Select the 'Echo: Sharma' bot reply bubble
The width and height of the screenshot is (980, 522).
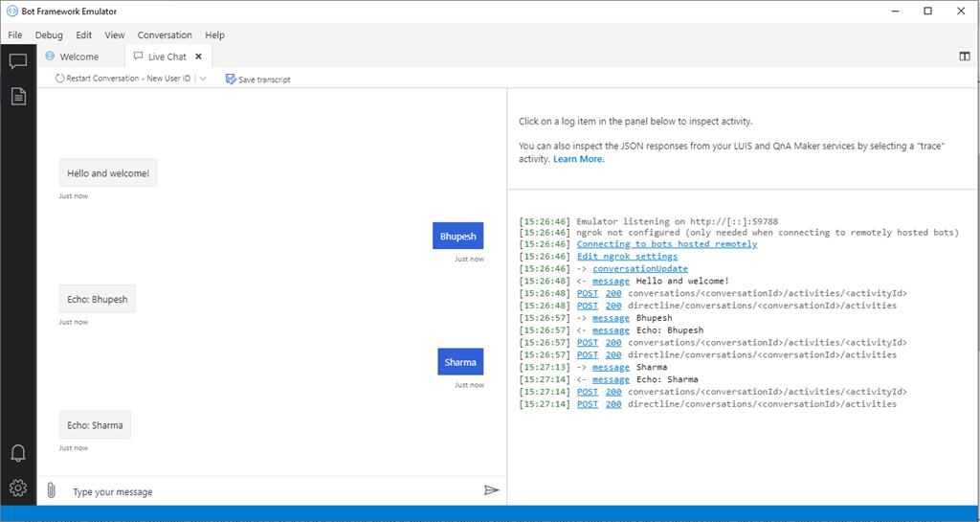pos(95,425)
